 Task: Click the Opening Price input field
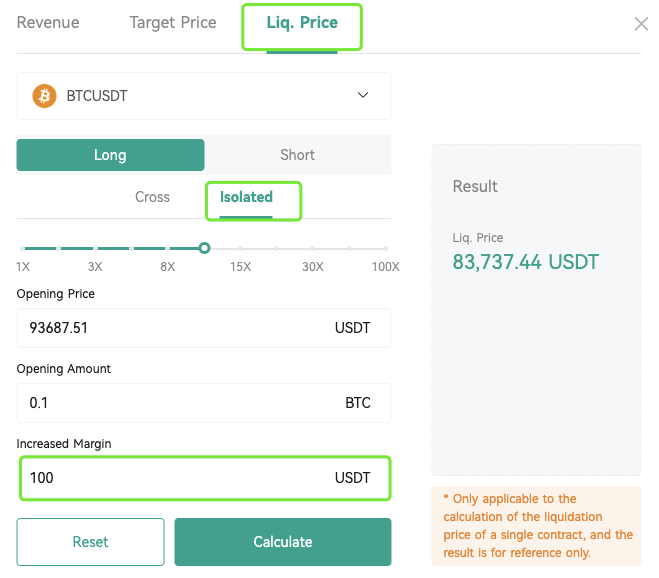(x=170, y=328)
